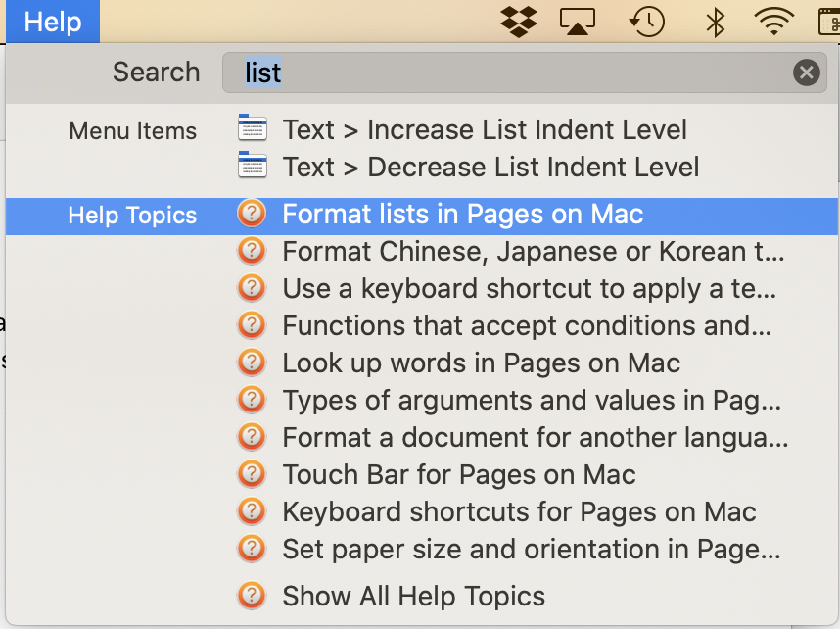
Task: Click help icon beside 'Look up words'
Action: [x=252, y=362]
